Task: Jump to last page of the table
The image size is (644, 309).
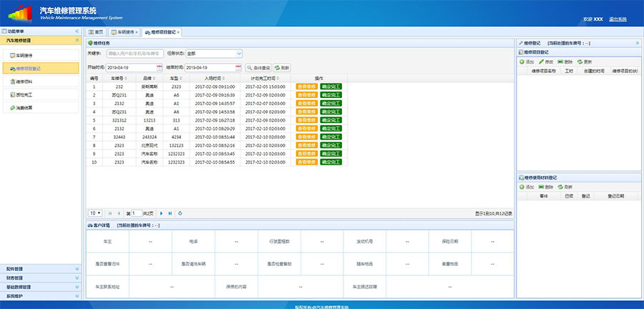Action: click(170, 213)
